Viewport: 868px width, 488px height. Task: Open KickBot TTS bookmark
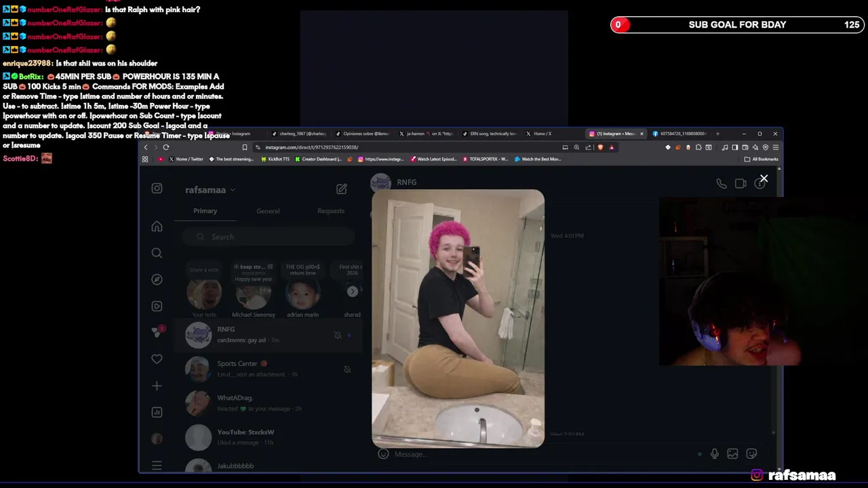[275, 159]
